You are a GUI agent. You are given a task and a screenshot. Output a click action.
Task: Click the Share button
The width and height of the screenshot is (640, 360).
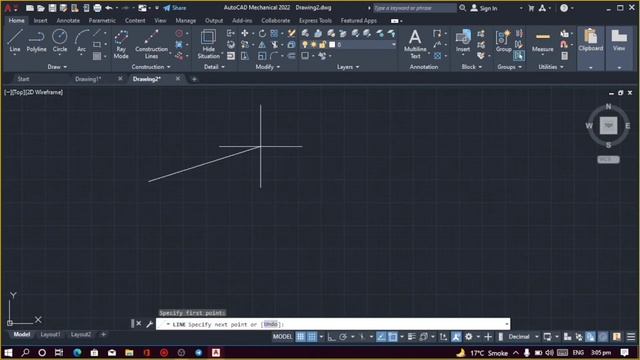[175, 8]
